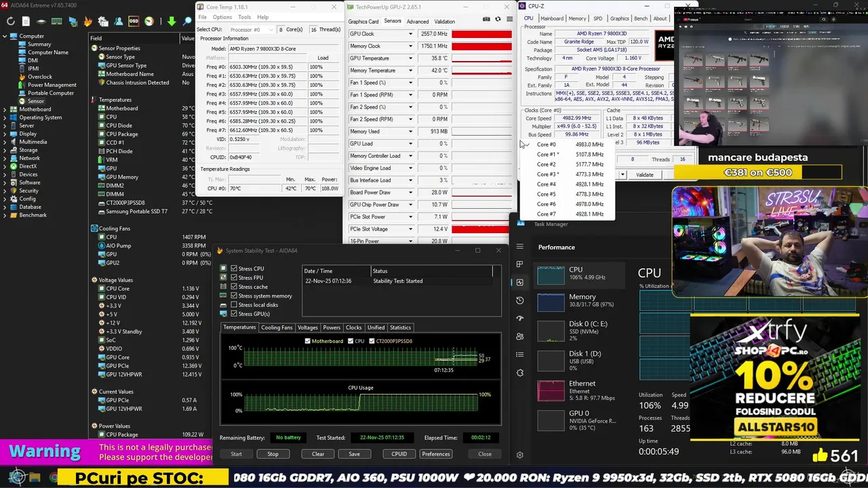868x488 pixels.
Task: Open Task Manager Users icon
Action: (520, 336)
